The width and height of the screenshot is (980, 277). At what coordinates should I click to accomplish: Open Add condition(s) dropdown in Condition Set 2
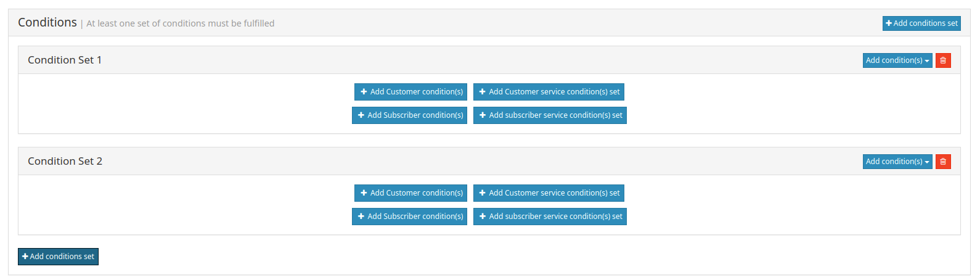[x=897, y=162]
